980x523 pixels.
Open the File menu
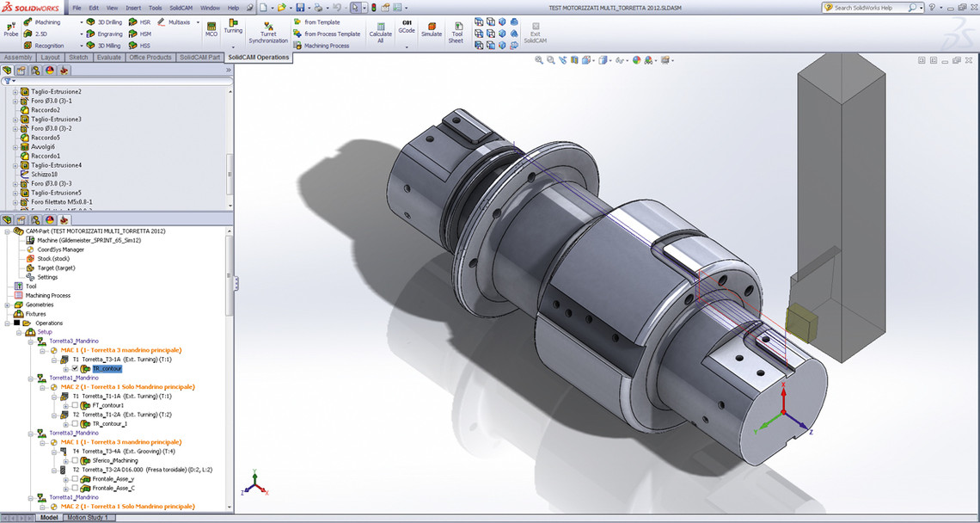pos(77,8)
